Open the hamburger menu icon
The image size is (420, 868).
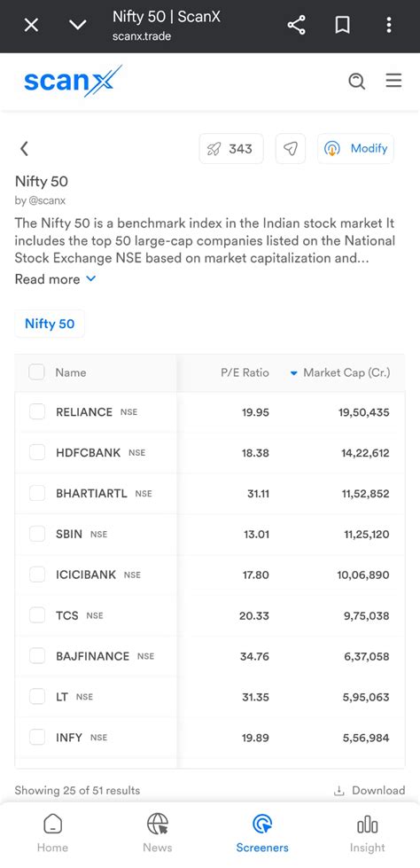[393, 81]
